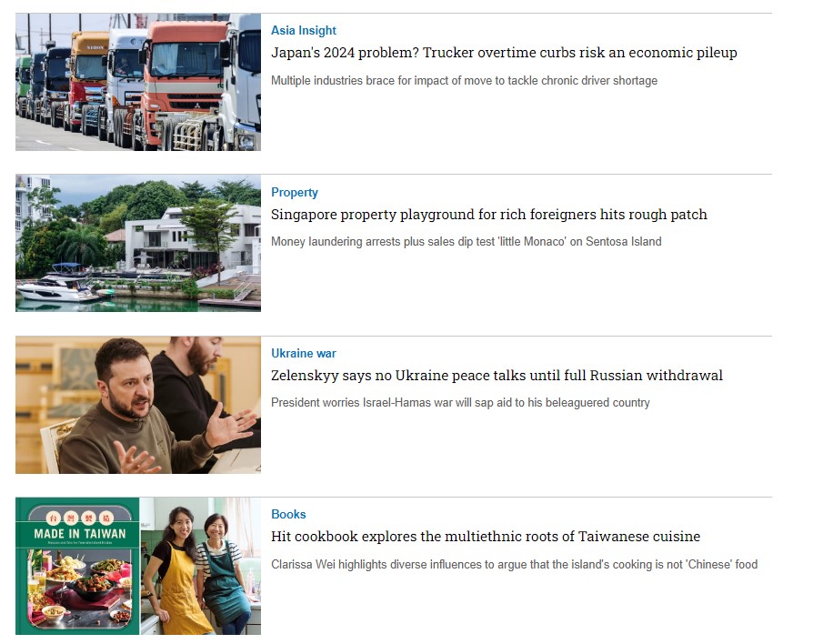This screenshot has height=644, width=823.
Task: Open the Singapore property playground headline
Action: pos(488,214)
